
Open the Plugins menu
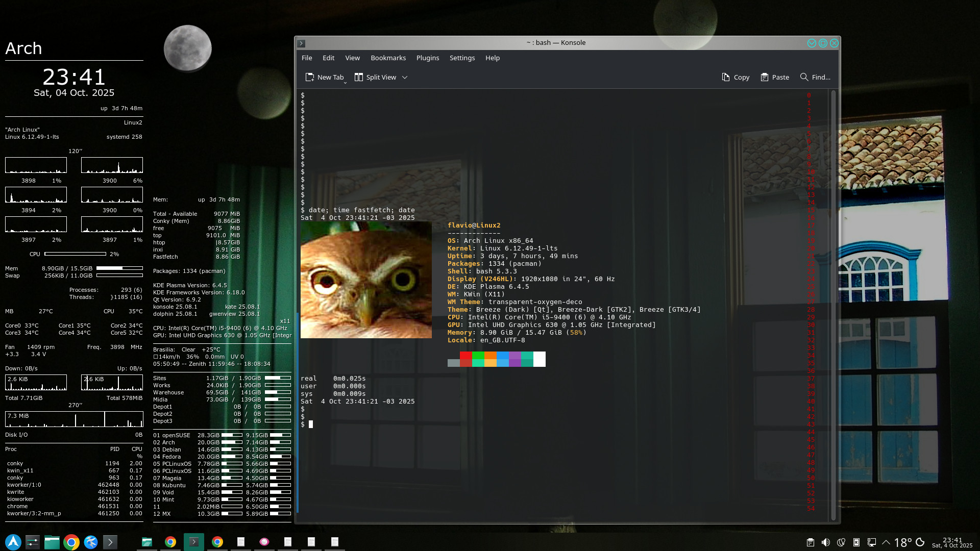[x=427, y=58]
